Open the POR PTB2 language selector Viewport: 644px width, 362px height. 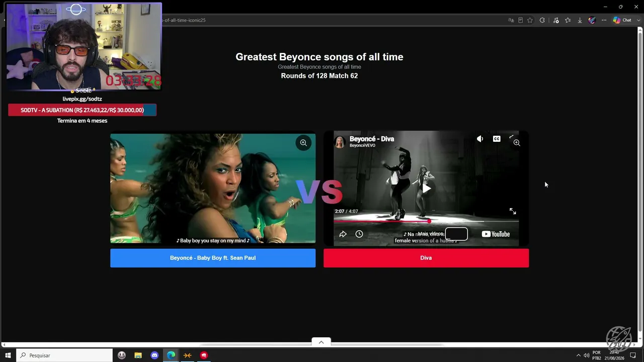tap(597, 355)
